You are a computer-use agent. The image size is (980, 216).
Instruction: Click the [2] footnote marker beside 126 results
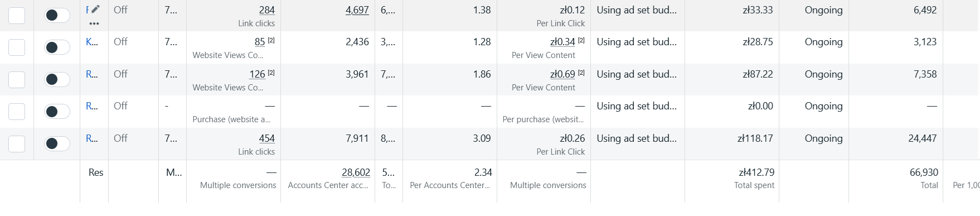(271, 73)
